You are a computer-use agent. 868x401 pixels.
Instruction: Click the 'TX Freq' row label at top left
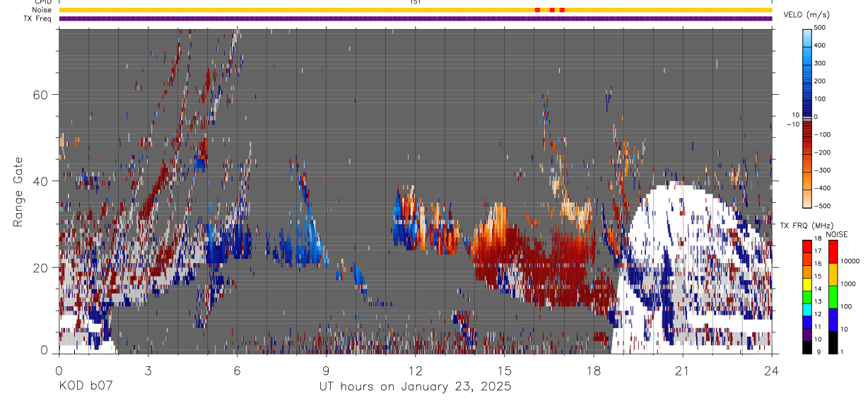[38, 18]
